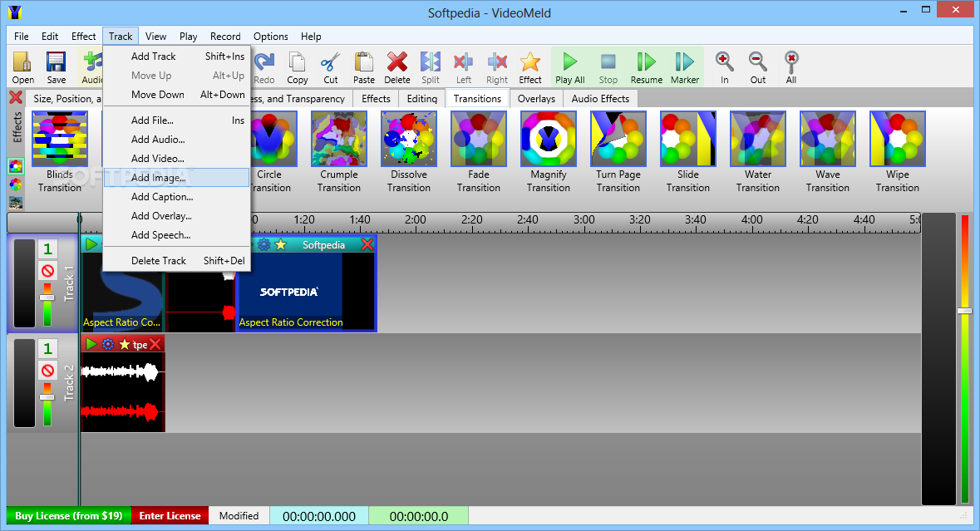Adjust the Track 1 volume slider
This screenshot has width=980, height=531.
point(47,298)
